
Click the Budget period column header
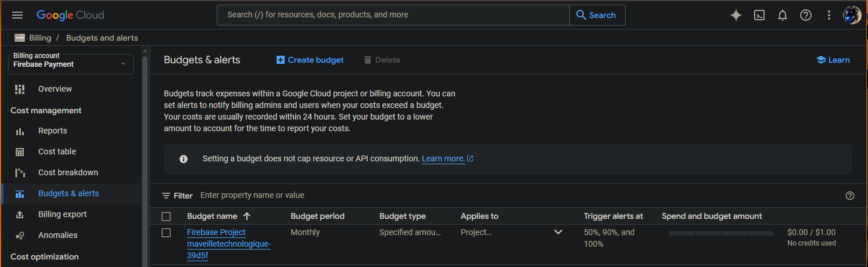tap(318, 216)
